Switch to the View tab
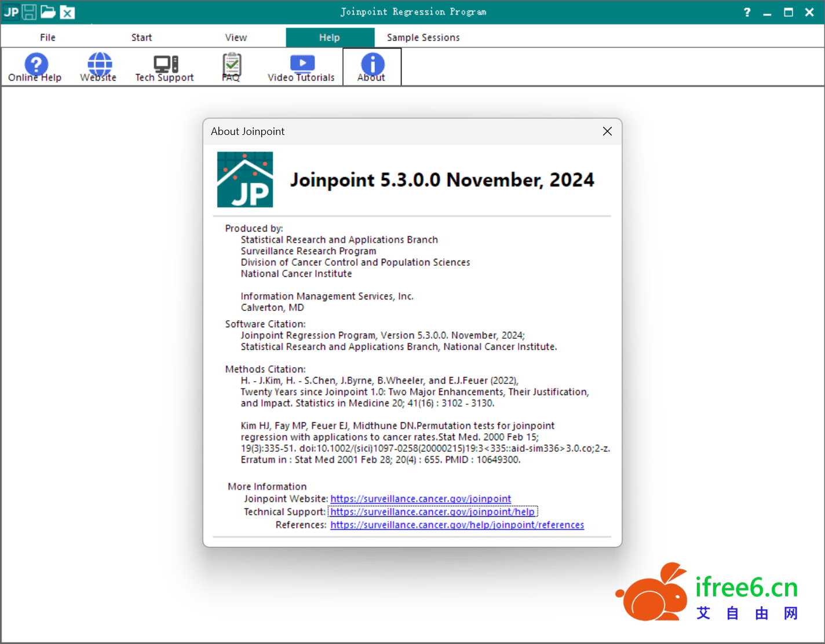This screenshot has height=644, width=825. pyautogui.click(x=236, y=37)
